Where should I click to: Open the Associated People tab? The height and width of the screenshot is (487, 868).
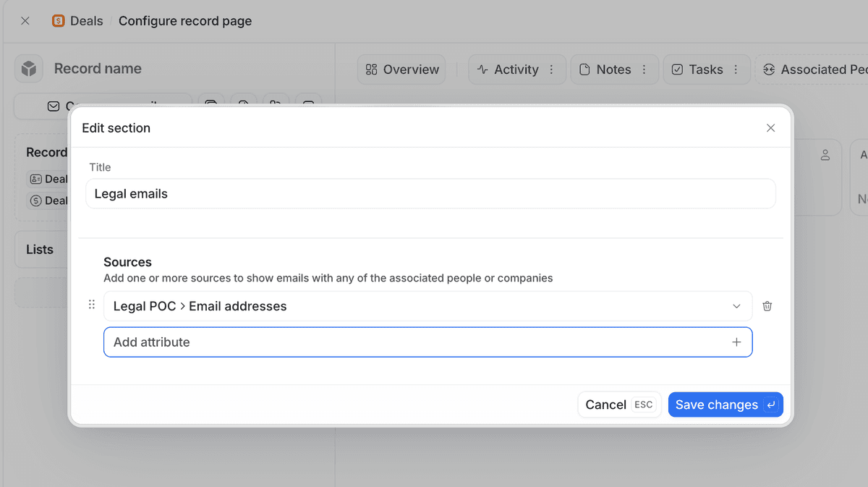pos(813,69)
